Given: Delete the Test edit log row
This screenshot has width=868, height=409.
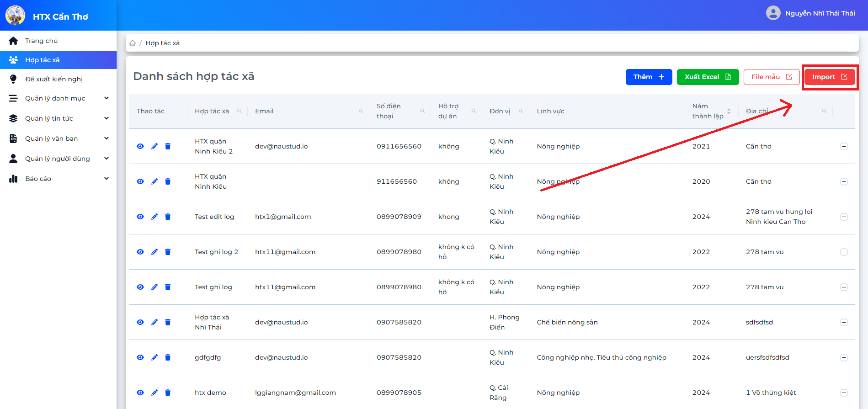Looking at the screenshot, I should [x=168, y=217].
